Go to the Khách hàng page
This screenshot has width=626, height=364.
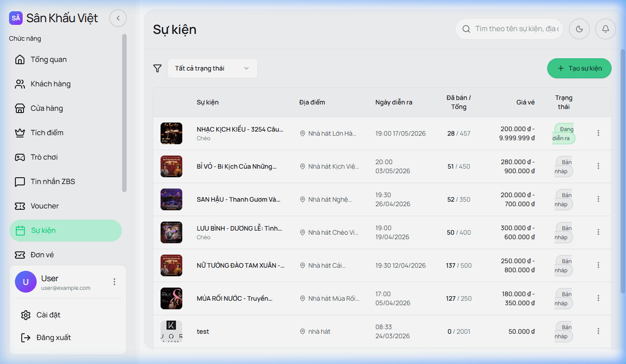[50, 84]
